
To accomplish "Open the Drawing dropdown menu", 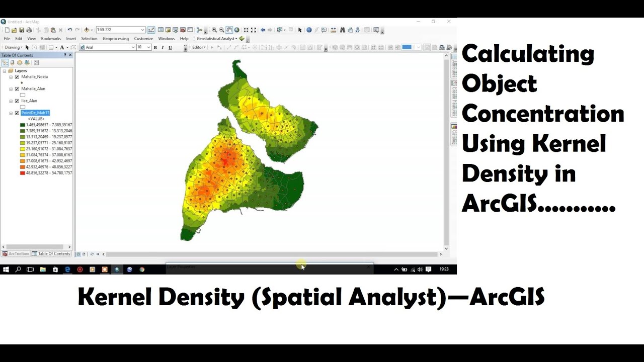I will (x=13, y=47).
